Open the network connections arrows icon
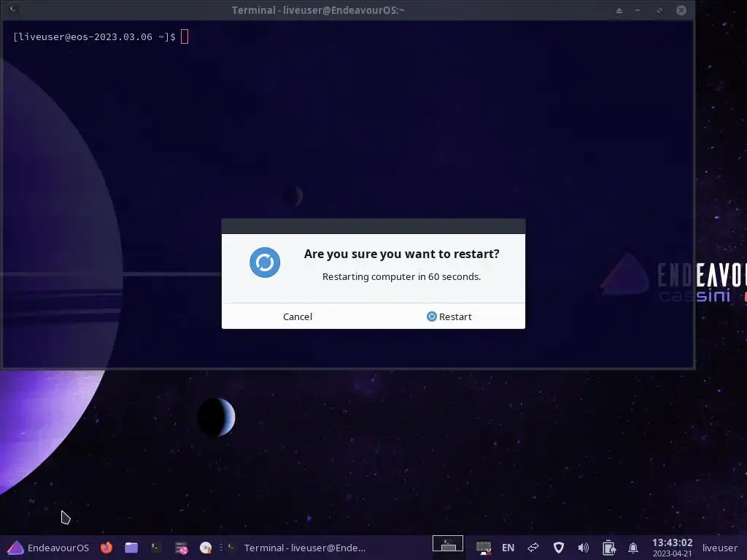747x560 pixels. 533,548
